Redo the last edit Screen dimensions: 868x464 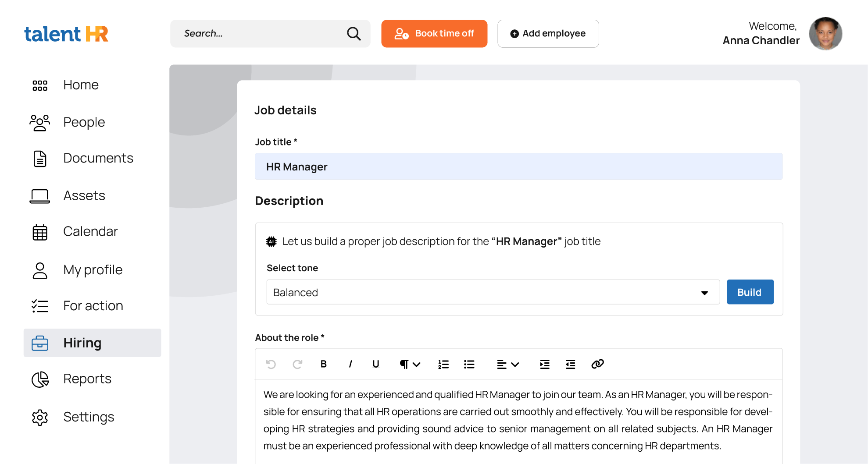[x=297, y=364]
